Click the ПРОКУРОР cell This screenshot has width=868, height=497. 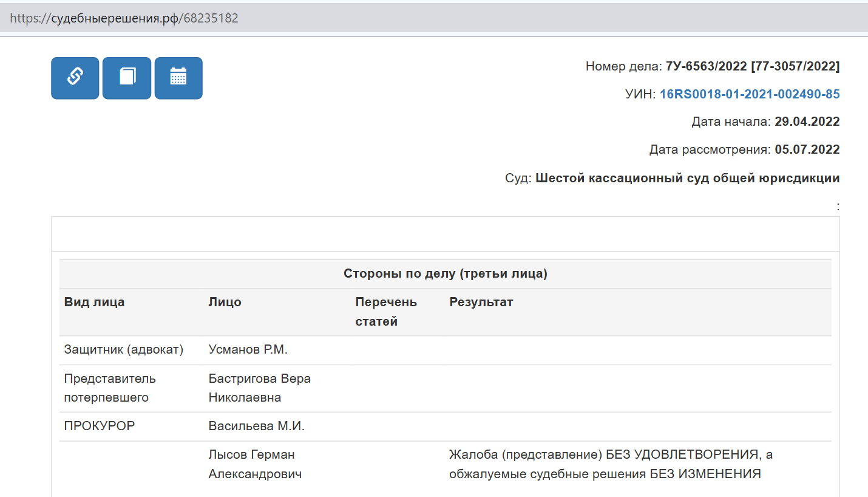pos(100,426)
